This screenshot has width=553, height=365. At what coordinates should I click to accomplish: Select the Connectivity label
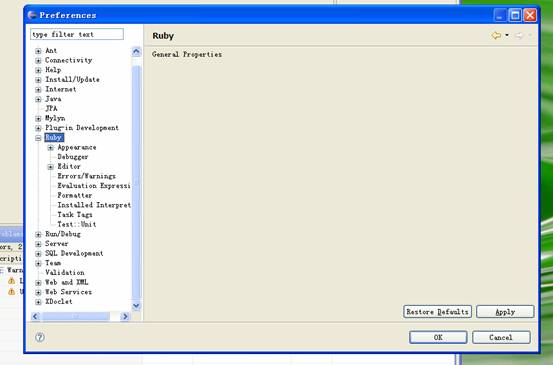click(x=68, y=60)
